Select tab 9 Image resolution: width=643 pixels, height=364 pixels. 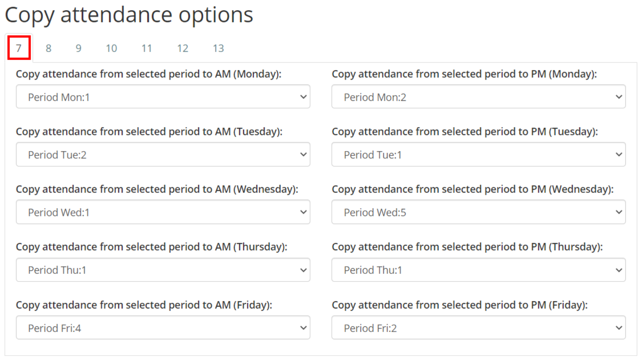point(78,48)
